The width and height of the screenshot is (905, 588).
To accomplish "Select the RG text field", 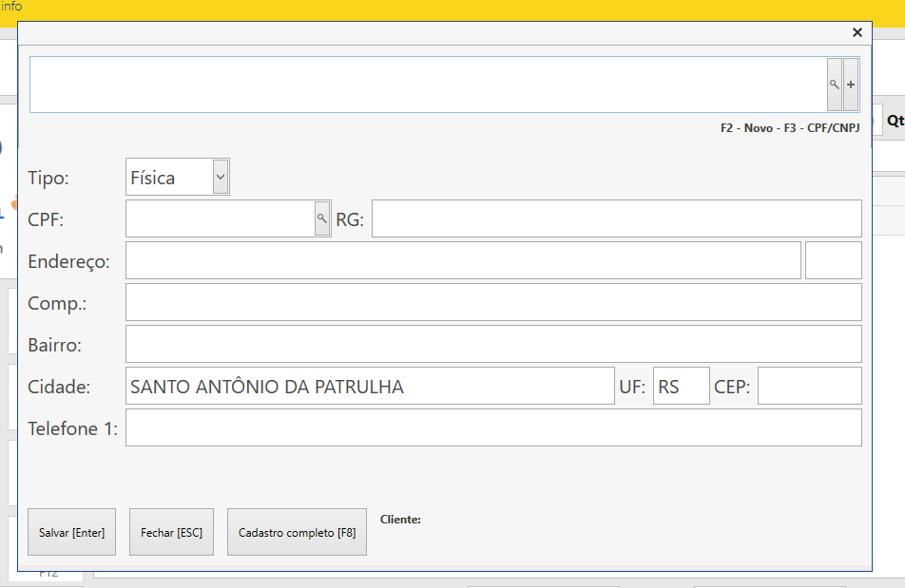I will (616, 218).
